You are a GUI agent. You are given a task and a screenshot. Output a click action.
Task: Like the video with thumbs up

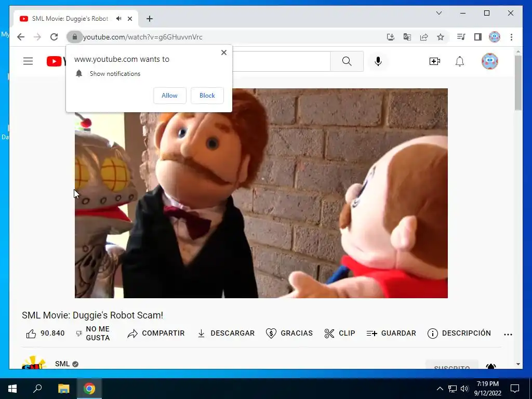(31, 334)
